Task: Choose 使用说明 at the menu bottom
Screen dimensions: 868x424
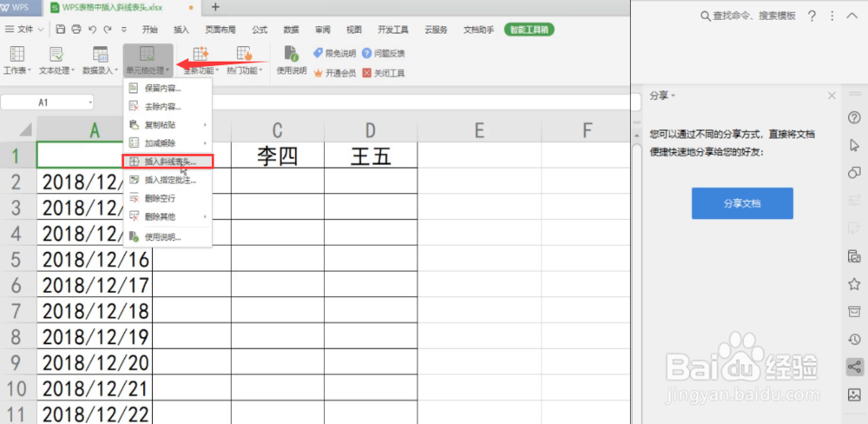Action: 168,237
